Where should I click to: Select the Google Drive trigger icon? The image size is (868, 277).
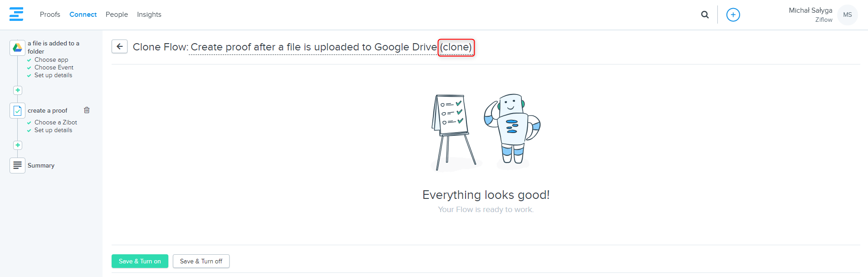17,48
